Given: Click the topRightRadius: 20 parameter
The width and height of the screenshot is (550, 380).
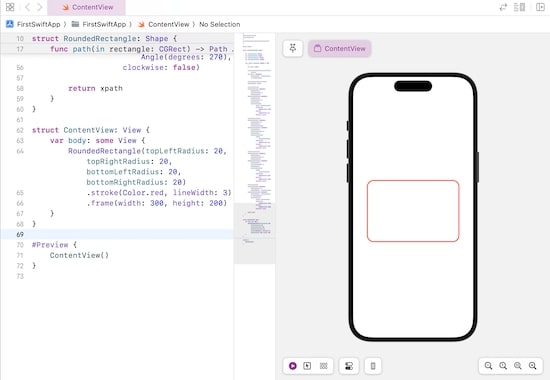Looking at the screenshot, I should [x=129, y=161].
